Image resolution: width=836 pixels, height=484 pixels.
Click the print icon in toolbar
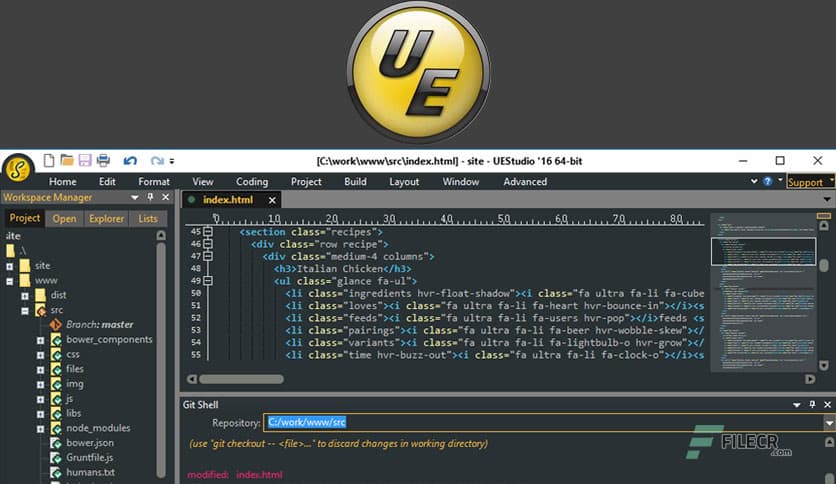point(103,160)
